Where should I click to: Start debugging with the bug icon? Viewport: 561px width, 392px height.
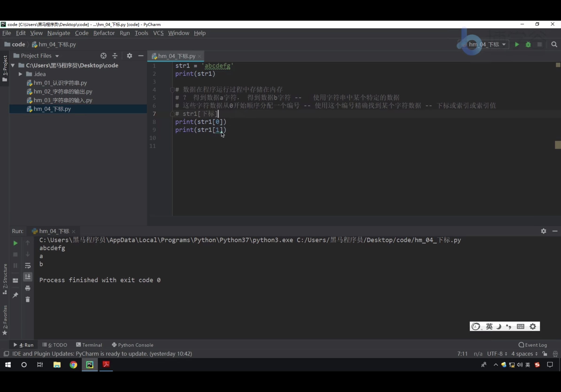point(528,44)
